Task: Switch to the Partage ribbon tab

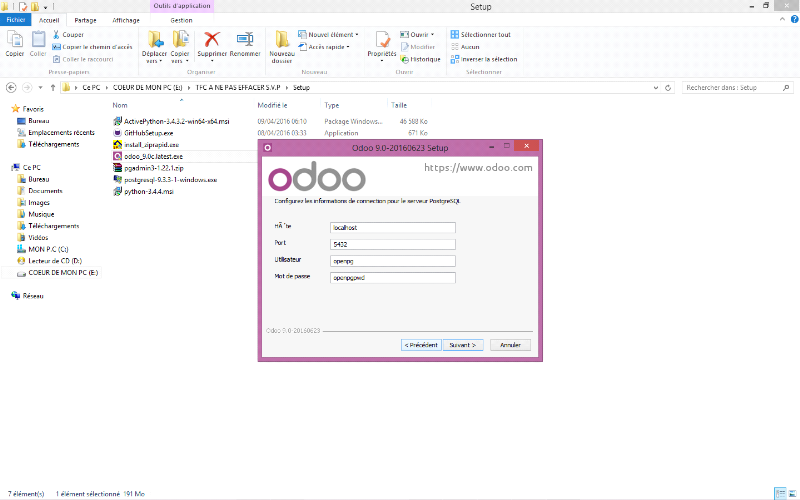Action: (86, 19)
